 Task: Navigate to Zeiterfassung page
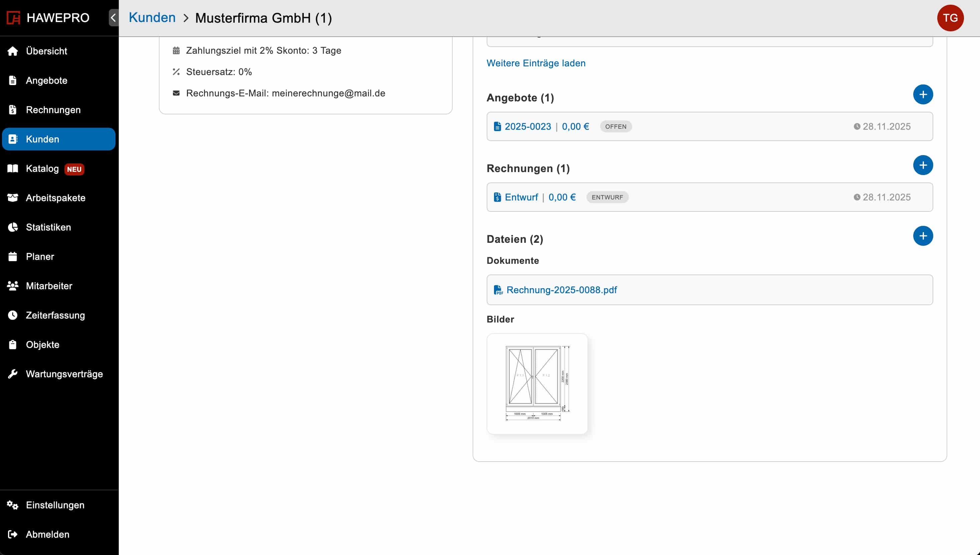point(55,315)
